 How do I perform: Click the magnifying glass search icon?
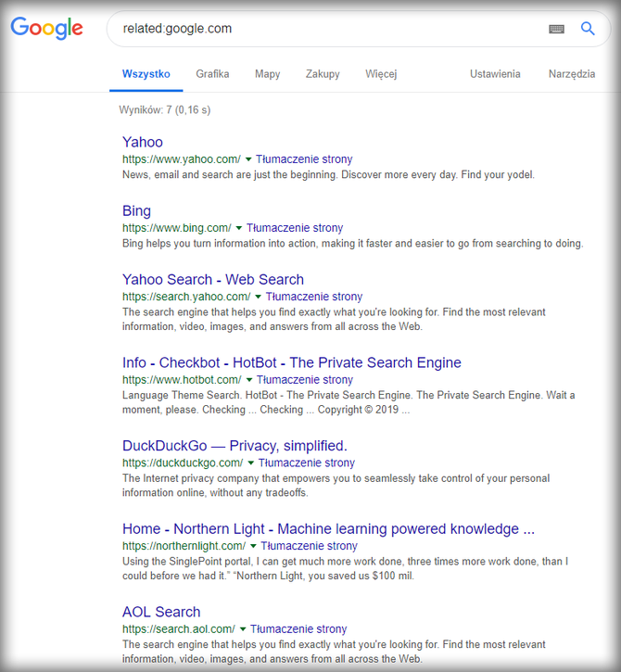click(x=588, y=29)
